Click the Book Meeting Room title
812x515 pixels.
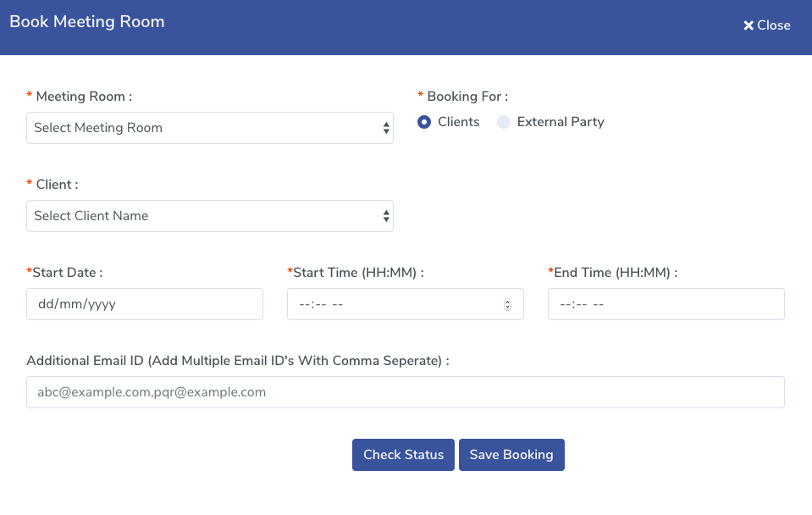pos(87,22)
